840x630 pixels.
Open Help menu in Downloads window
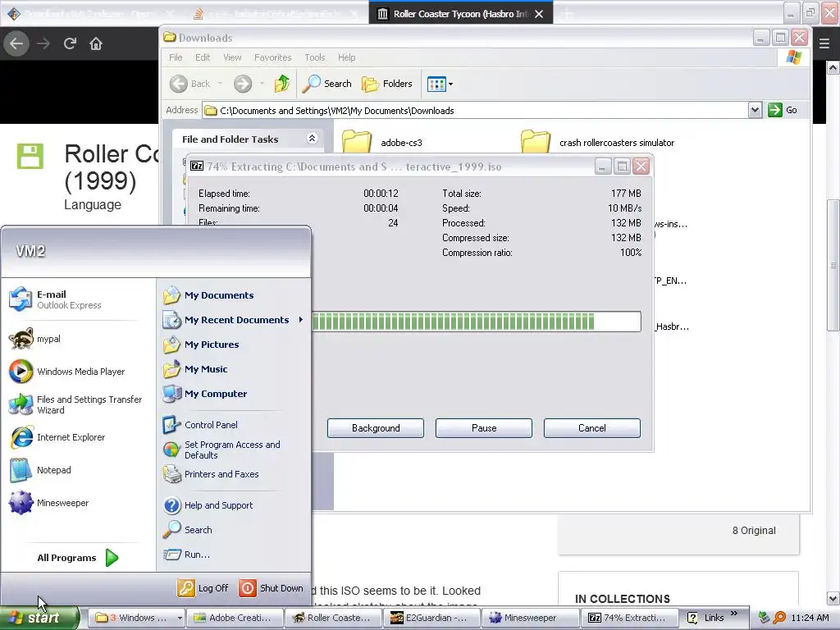click(346, 57)
